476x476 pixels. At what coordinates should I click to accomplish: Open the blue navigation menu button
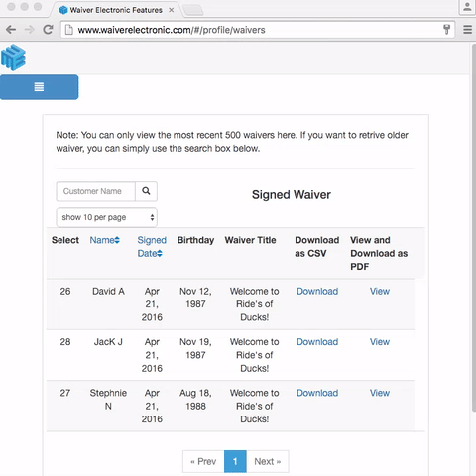40,87
